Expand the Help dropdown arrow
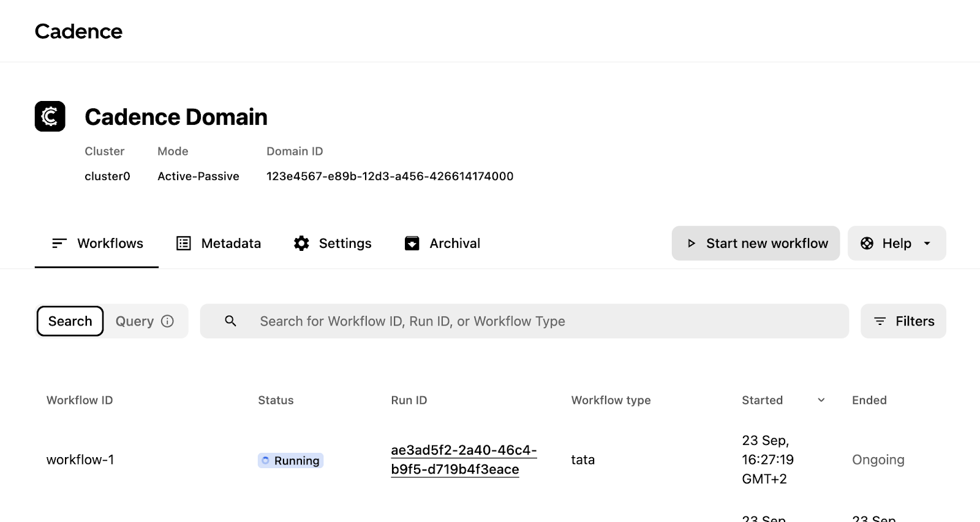 tap(927, 244)
